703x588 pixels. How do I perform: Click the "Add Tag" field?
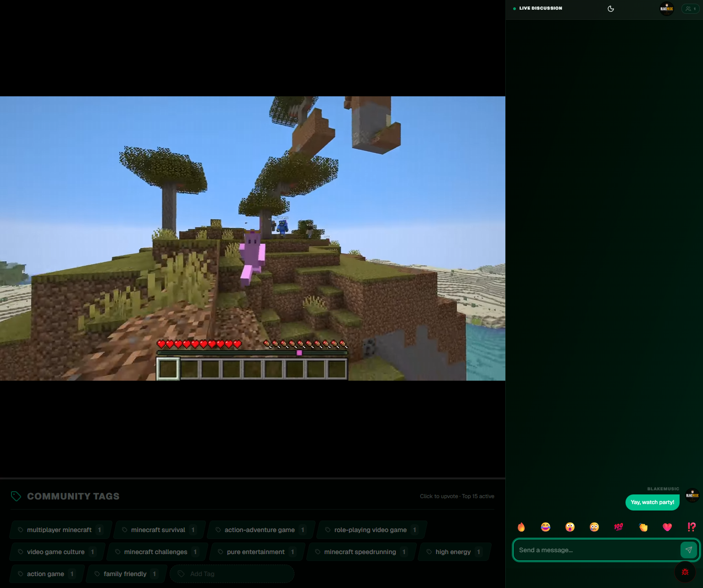pos(232,573)
